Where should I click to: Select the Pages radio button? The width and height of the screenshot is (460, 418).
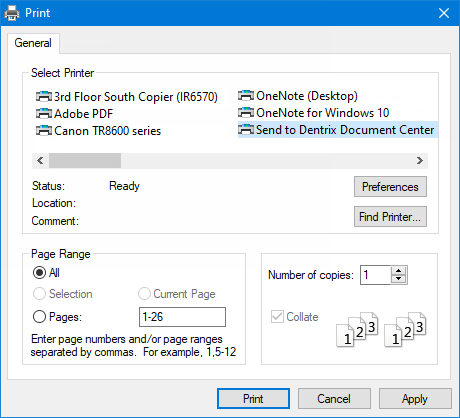39,316
